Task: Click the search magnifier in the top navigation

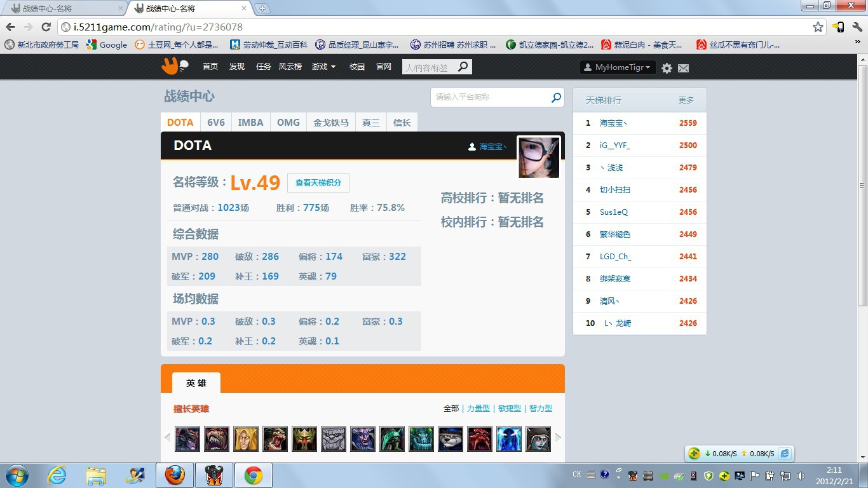Action: pyautogui.click(x=463, y=67)
